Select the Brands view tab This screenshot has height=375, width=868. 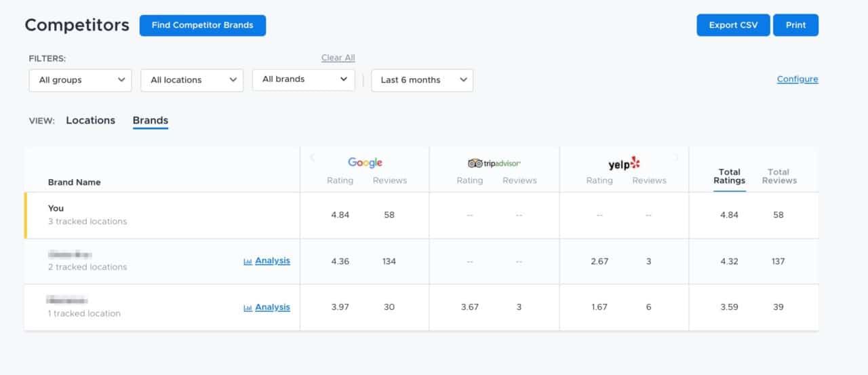[x=150, y=121]
